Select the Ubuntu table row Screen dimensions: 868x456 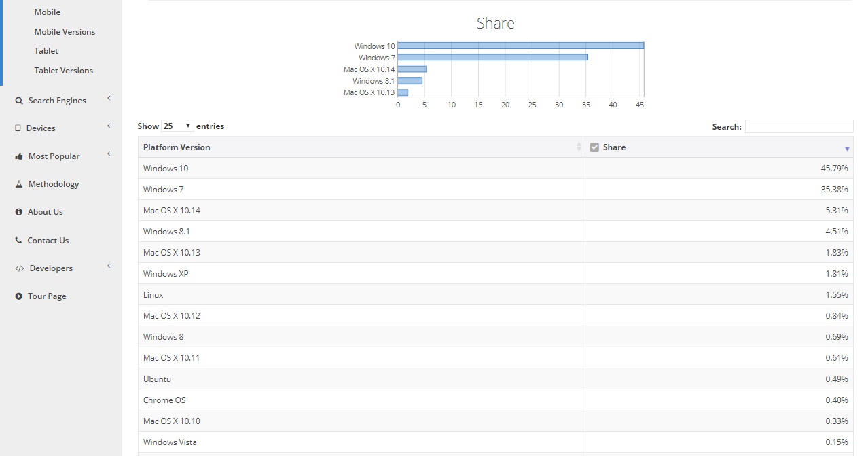pos(496,379)
